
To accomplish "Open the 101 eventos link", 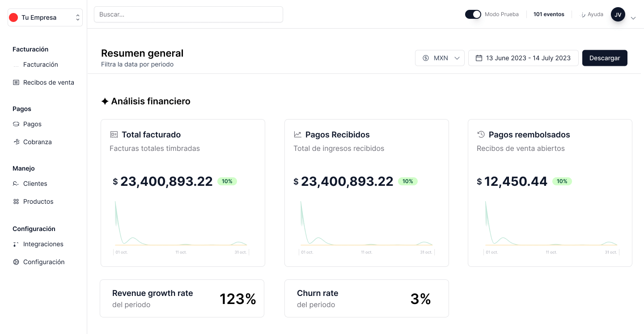I will pos(549,14).
